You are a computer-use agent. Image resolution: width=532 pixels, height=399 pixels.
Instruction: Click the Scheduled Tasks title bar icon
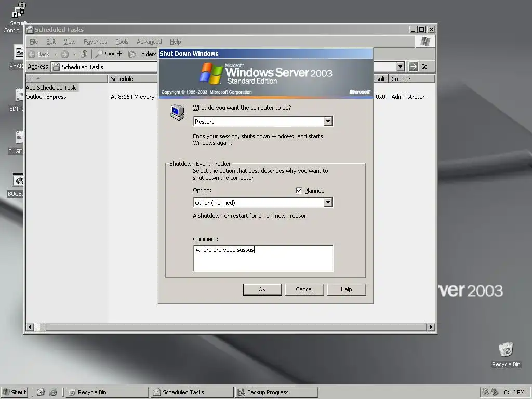[30, 30]
